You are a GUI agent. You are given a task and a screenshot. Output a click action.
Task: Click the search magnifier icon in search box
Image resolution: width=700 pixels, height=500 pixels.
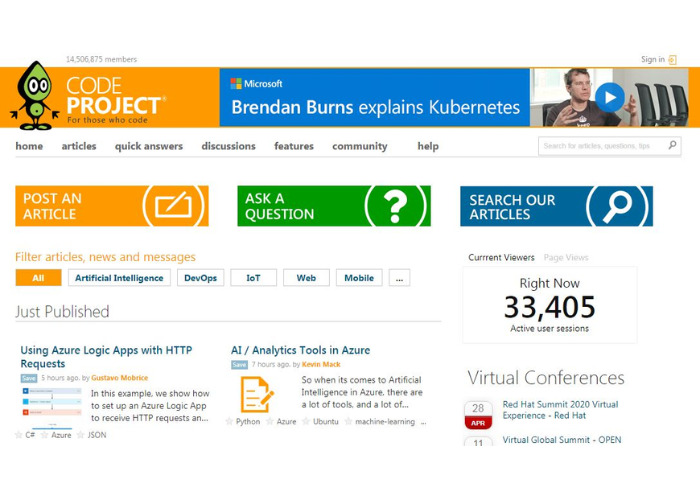click(x=673, y=145)
